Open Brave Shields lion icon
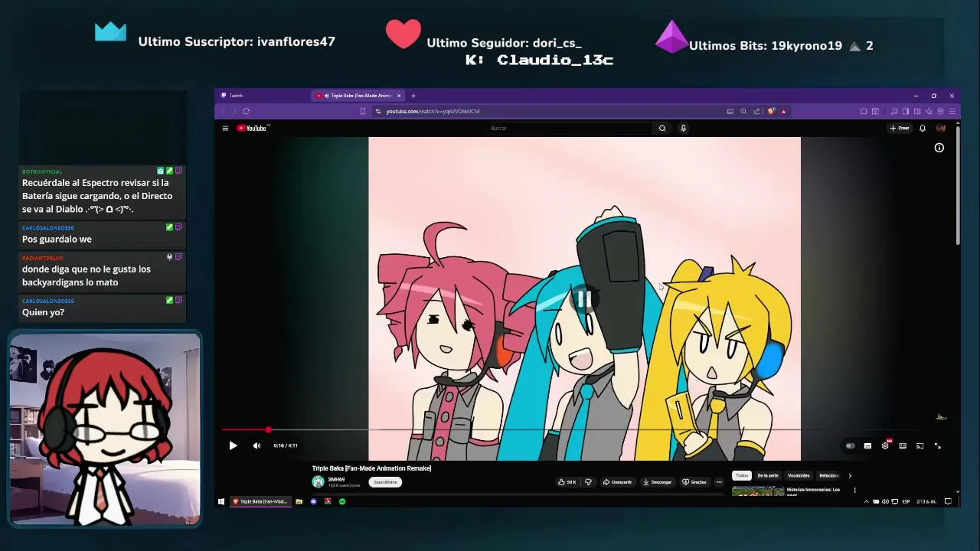This screenshot has height=551, width=980. 771,112
